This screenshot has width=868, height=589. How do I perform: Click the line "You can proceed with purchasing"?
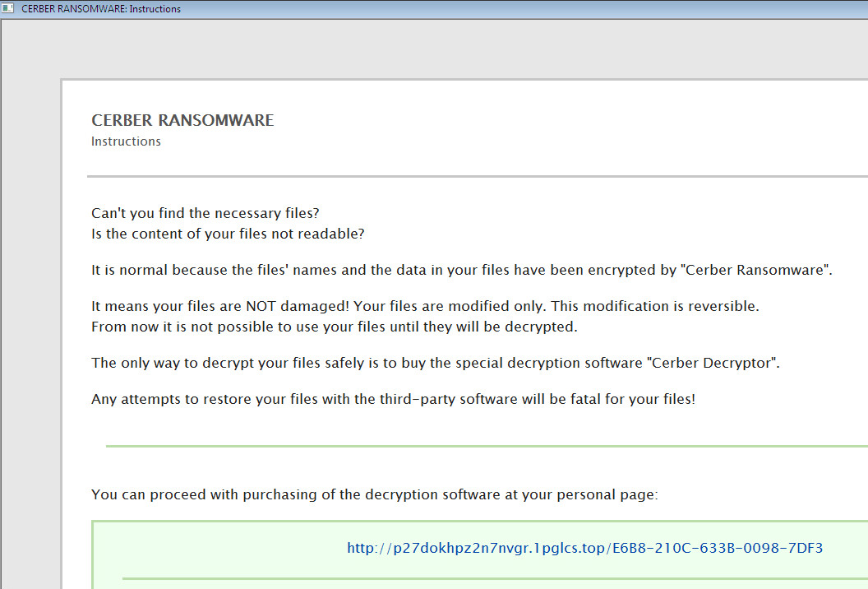click(374, 494)
